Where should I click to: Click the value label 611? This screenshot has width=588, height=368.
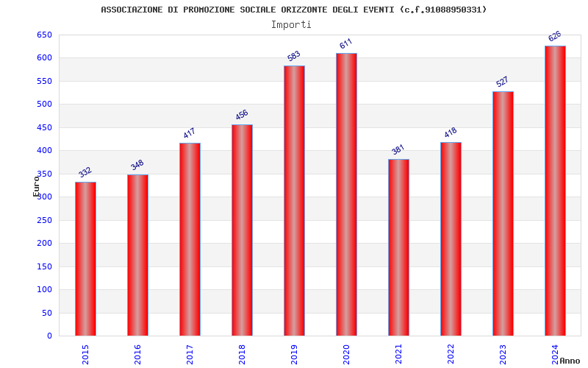click(x=345, y=43)
